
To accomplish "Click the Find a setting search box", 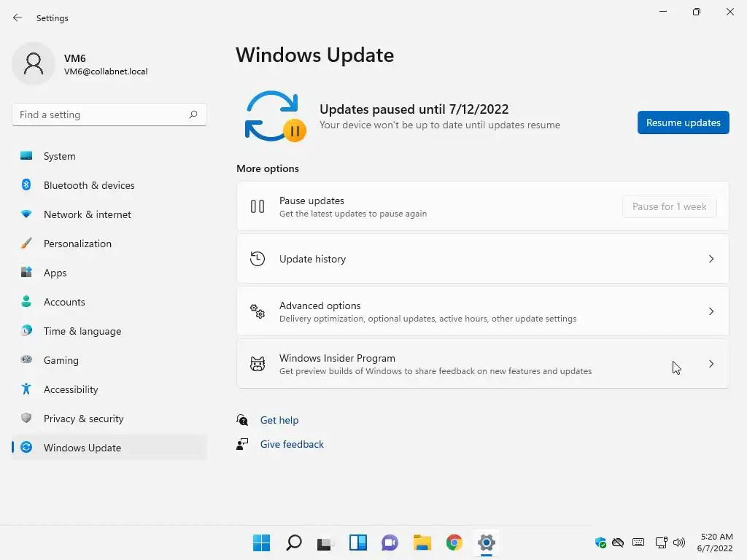I will 109,114.
